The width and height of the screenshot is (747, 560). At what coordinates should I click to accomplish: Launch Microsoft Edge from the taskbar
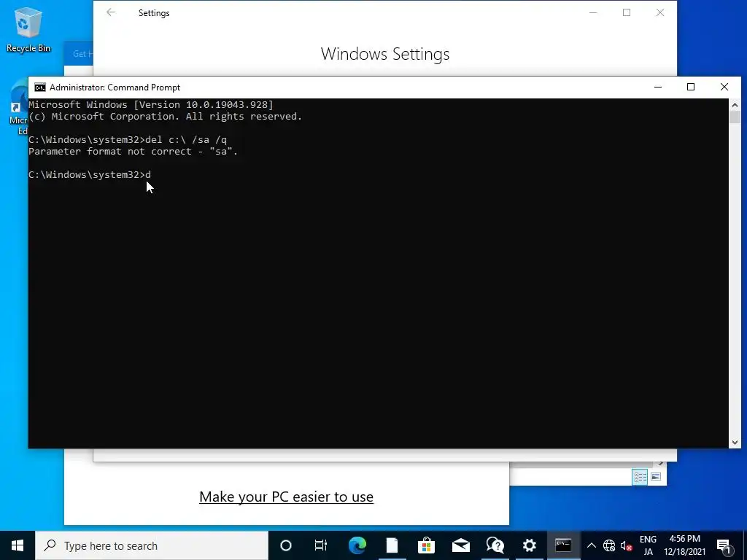[x=357, y=545]
